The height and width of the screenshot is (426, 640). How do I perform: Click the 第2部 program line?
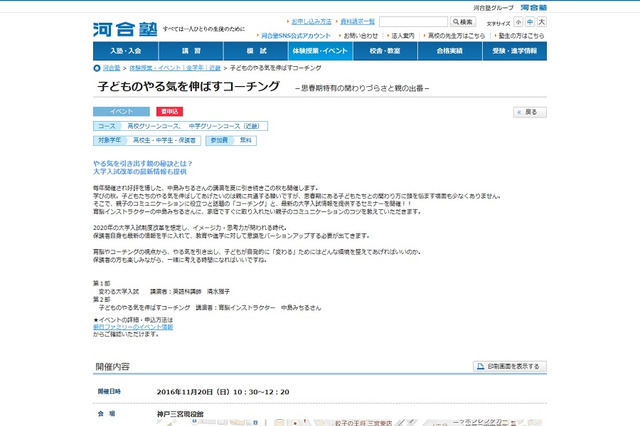click(102, 300)
